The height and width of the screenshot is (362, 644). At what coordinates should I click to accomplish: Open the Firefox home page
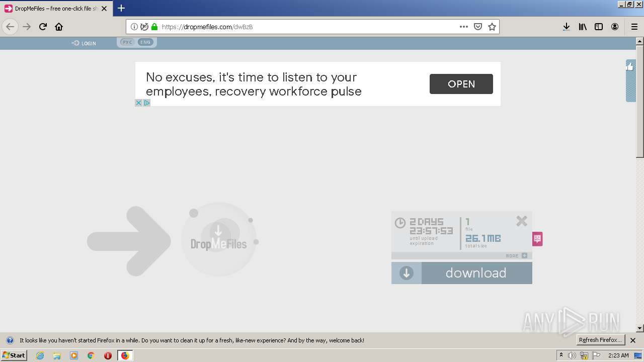pyautogui.click(x=59, y=27)
